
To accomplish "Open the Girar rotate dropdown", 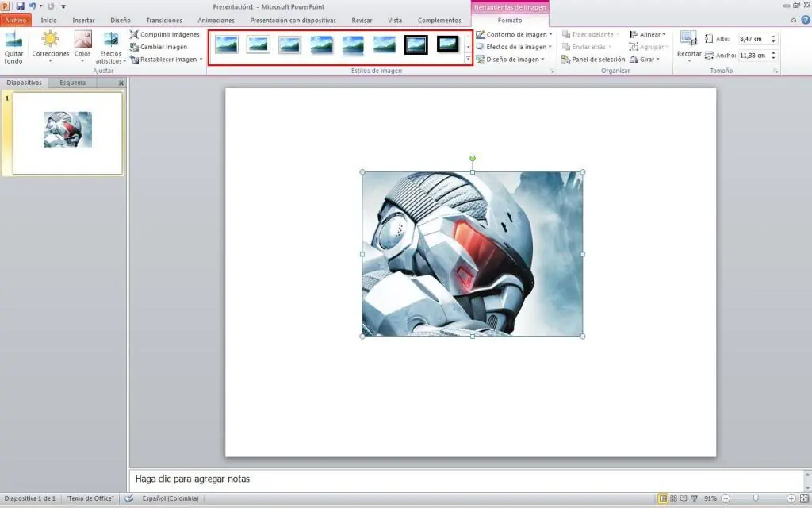I will 645,59.
